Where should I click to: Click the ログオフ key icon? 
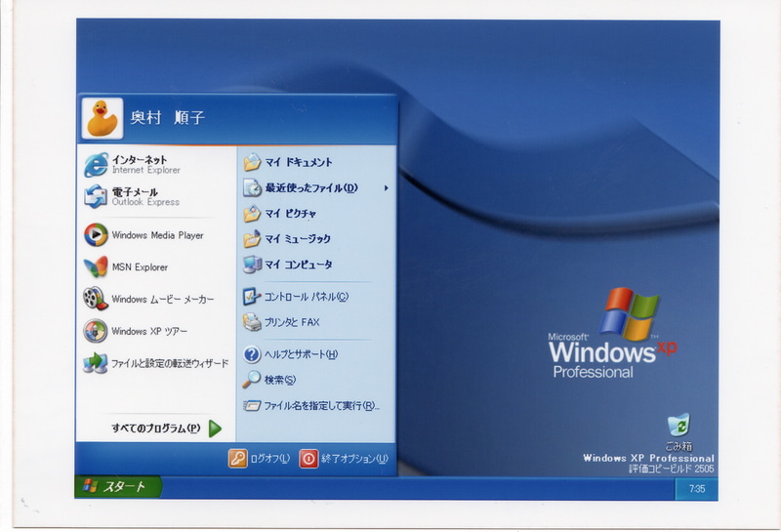click(x=237, y=459)
